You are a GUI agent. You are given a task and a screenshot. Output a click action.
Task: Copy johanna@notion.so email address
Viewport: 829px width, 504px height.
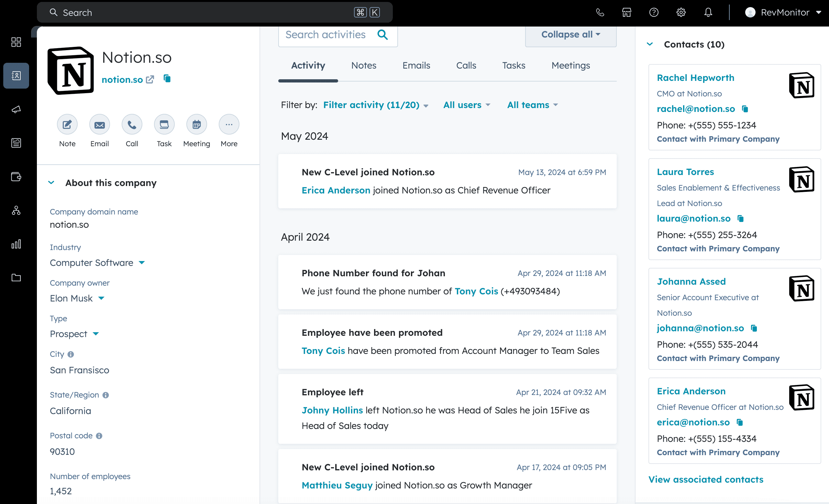[754, 328]
